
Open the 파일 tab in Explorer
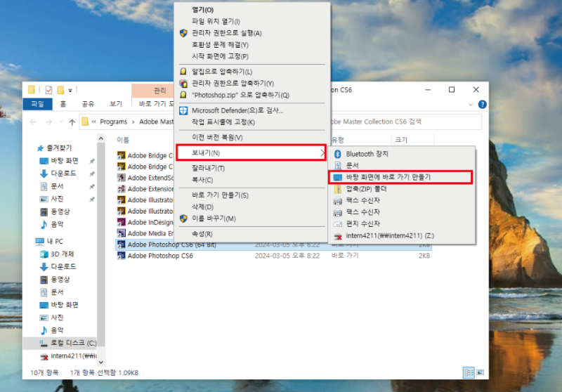[x=37, y=104]
